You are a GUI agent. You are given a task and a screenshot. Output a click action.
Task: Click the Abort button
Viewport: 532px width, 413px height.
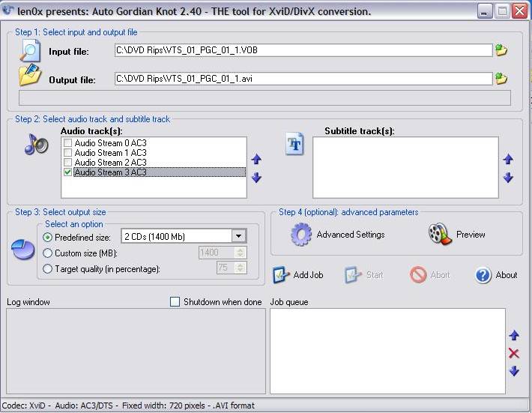click(x=430, y=275)
